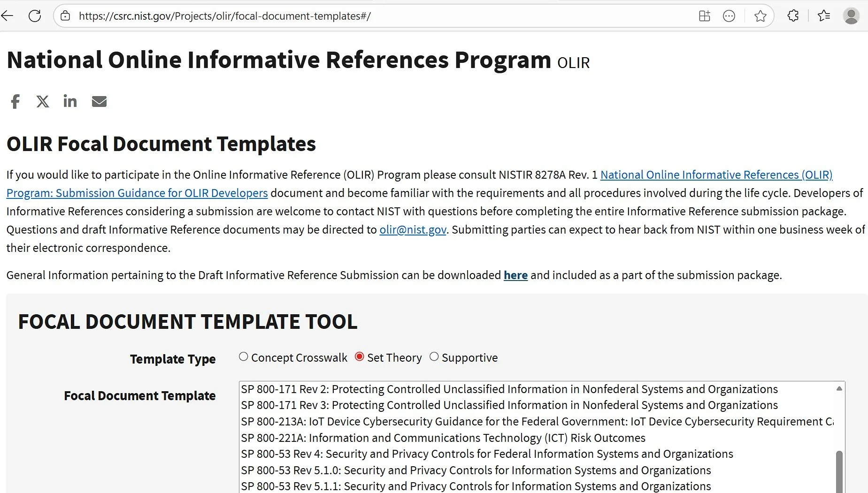Open Program: Submission Guidance for OLIR Developers link
Screen dimensions: 868x493
137,193
